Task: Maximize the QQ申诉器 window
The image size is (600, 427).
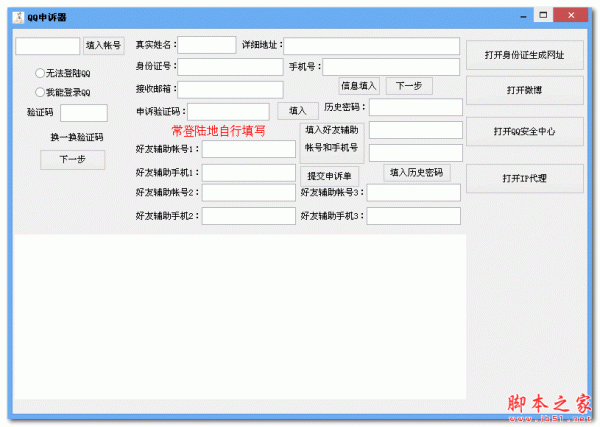Action: click(543, 15)
